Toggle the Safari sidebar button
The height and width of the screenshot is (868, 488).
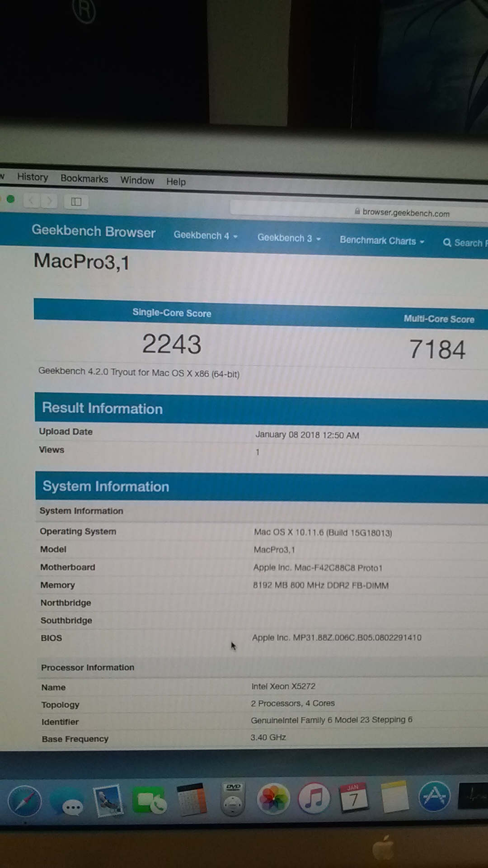click(x=76, y=202)
